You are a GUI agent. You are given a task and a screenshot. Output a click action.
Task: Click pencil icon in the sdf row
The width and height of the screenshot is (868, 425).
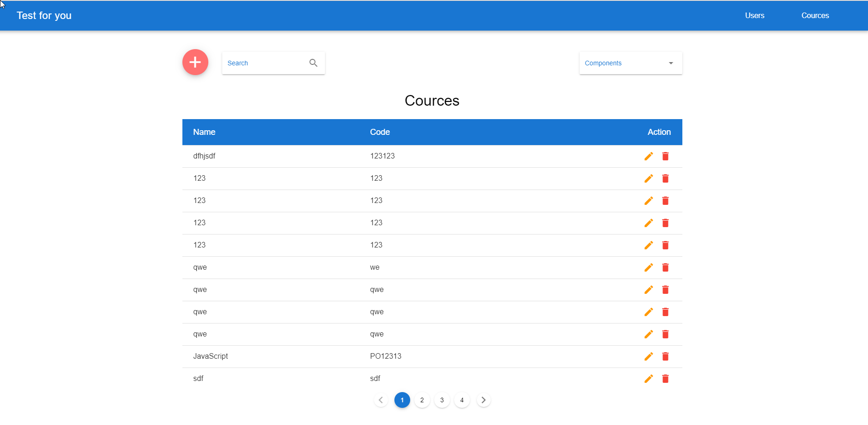click(649, 379)
